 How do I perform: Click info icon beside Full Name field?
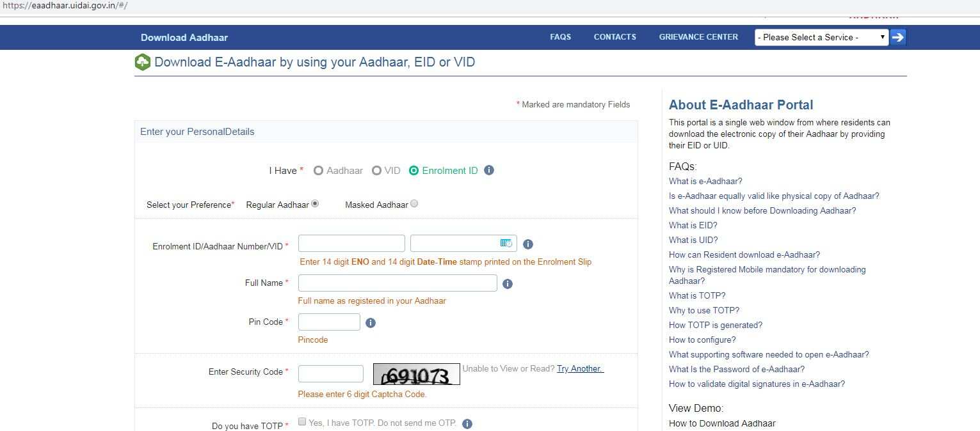[x=508, y=284]
